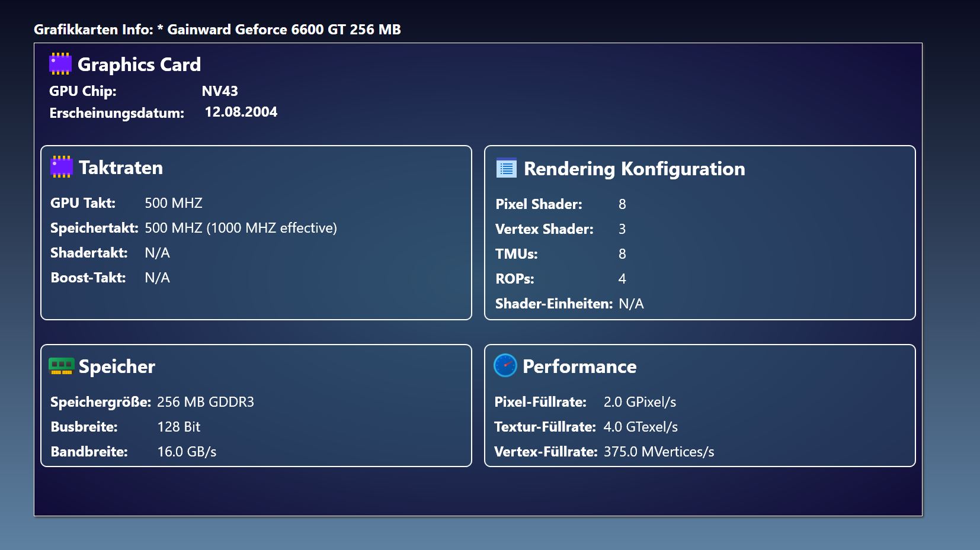Click the blue gauge icon beside Performance
Screen dimensions: 980x550
505,366
